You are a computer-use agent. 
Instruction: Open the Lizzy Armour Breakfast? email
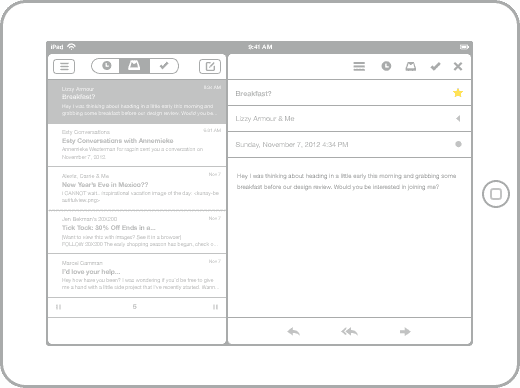point(137,102)
